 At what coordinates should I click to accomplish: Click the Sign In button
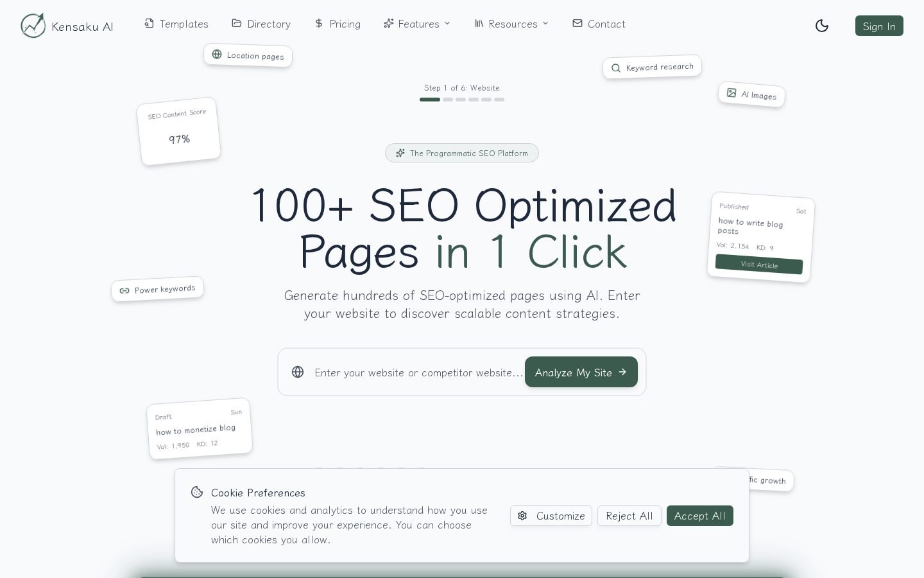click(879, 26)
